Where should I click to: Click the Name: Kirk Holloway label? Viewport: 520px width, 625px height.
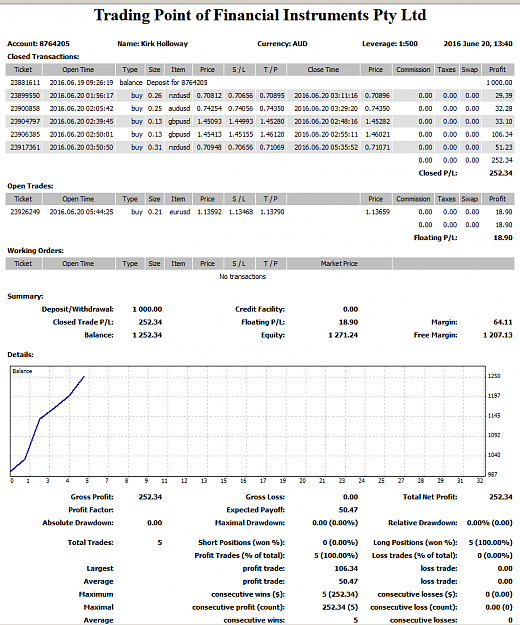coord(153,44)
